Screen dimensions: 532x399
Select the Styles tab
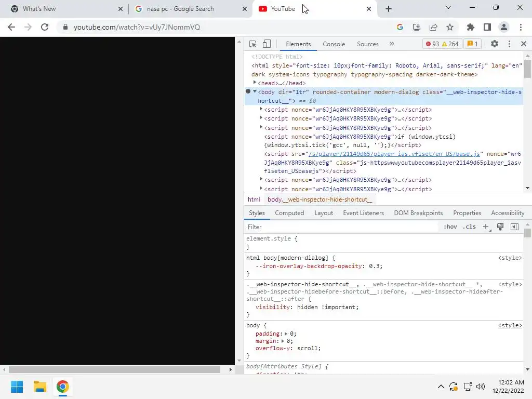tap(257, 212)
